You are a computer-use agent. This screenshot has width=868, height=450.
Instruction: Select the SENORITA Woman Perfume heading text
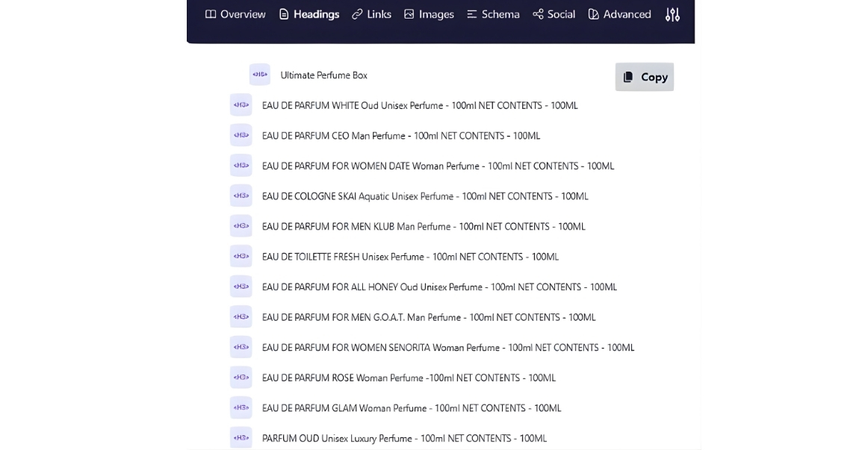448,348
